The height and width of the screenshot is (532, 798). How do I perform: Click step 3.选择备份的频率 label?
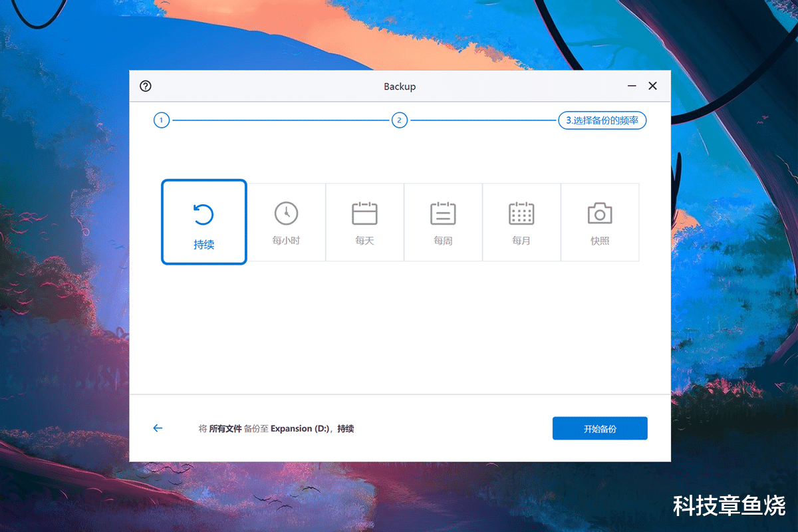pyautogui.click(x=602, y=120)
